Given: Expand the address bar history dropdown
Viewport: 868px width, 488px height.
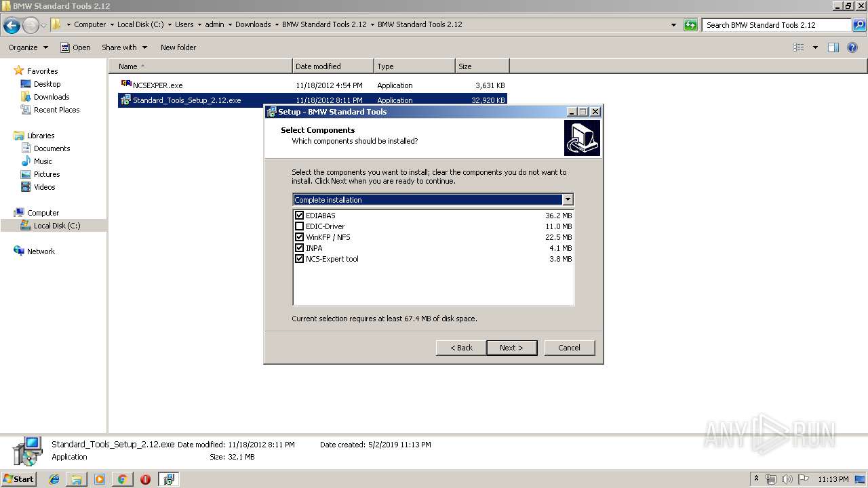Looking at the screenshot, I should (673, 25).
